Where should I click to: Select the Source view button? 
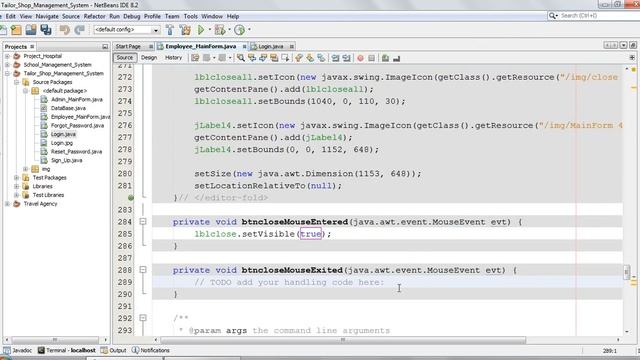[x=124, y=58]
